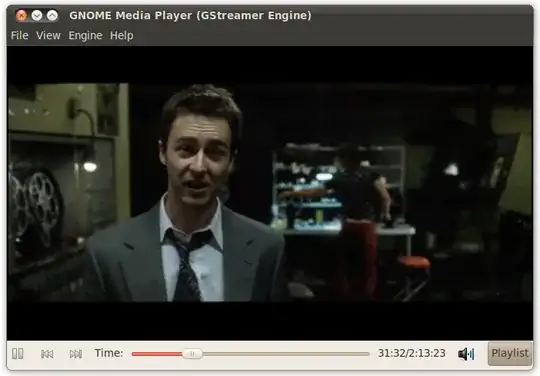
Task: Skip to the next track
Action: pyautogui.click(x=76, y=354)
